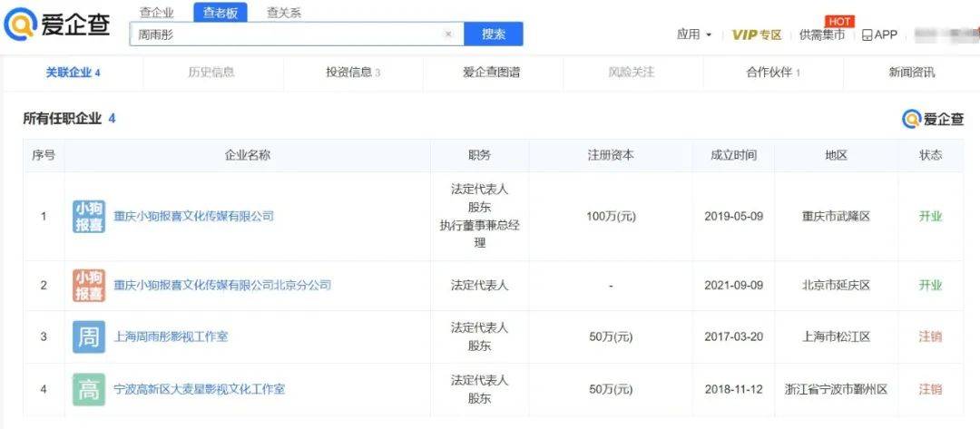The image size is (980, 429).
Task: Open the 风险关注 tab
Action: [632, 73]
